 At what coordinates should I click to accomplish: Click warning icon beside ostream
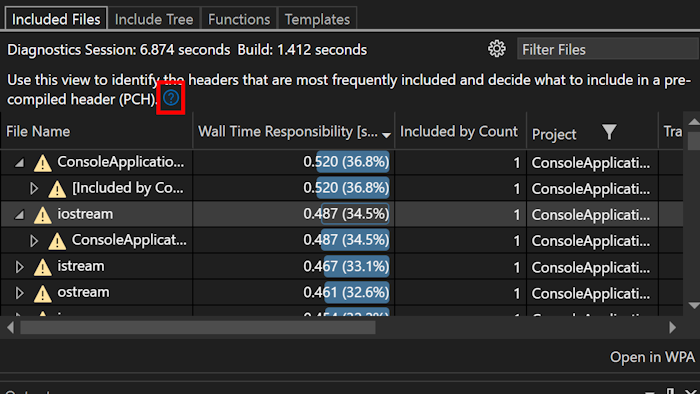click(42, 293)
